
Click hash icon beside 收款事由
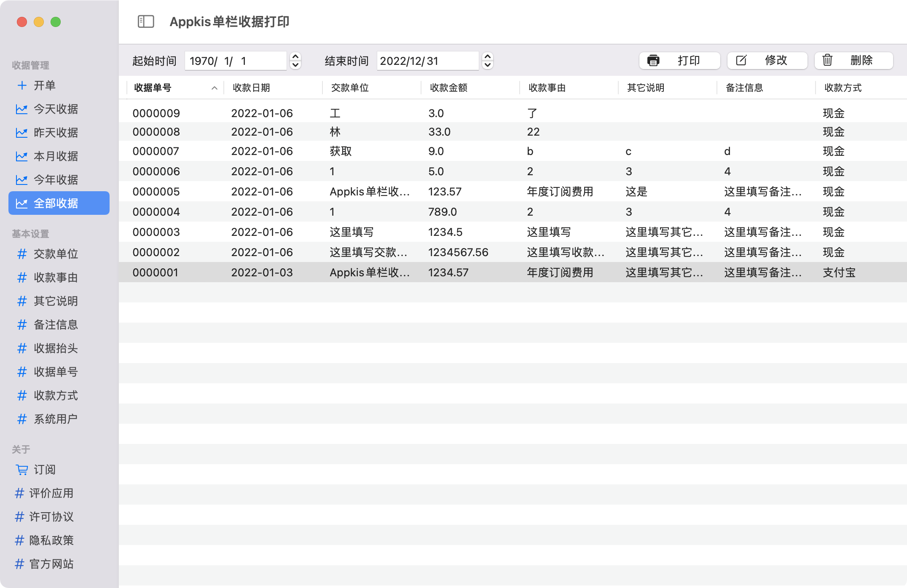coord(22,278)
